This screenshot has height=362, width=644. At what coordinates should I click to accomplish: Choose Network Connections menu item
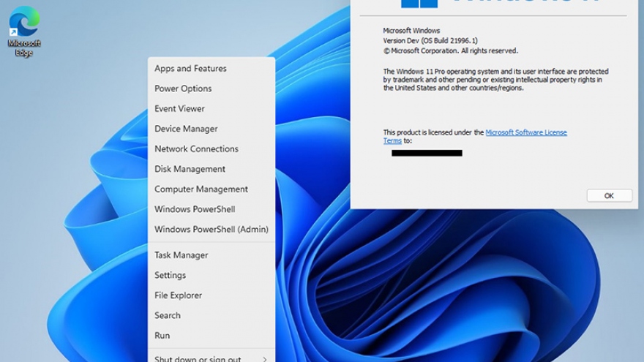point(196,149)
